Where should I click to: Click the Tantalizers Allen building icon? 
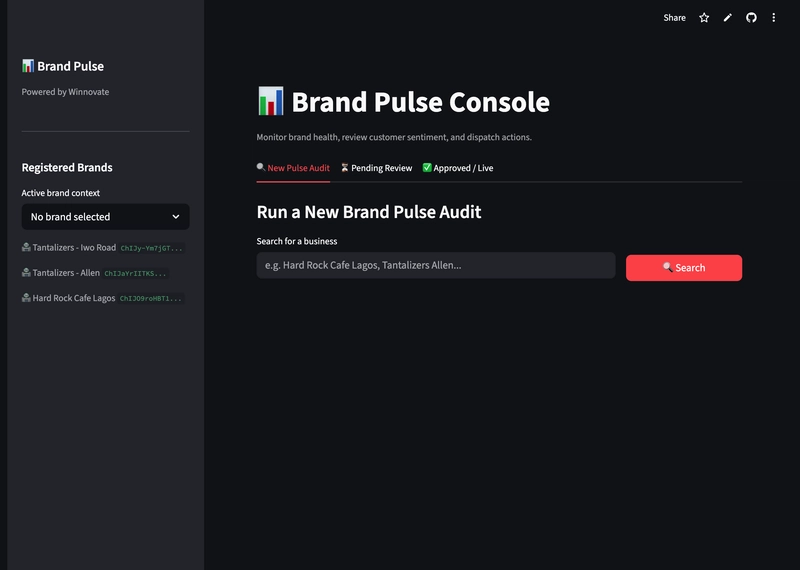26,272
